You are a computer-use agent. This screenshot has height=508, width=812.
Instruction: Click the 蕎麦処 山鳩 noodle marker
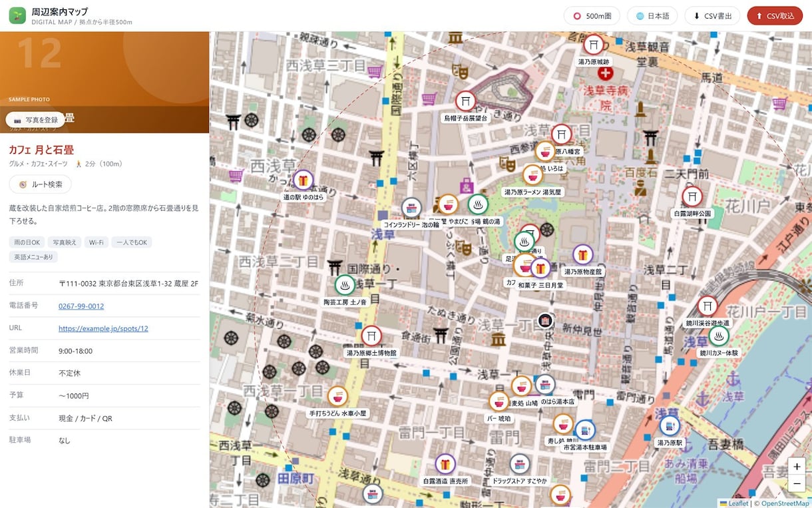tap(521, 386)
